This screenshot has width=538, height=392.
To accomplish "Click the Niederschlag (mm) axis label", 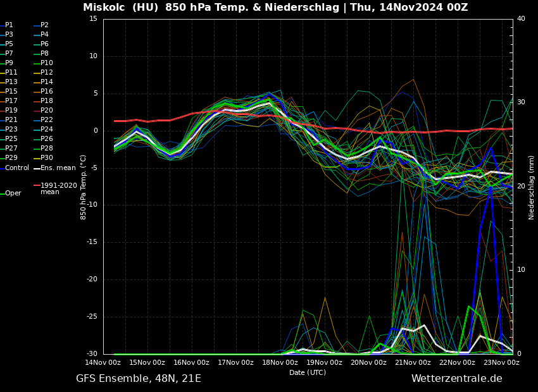I will 532,187.
